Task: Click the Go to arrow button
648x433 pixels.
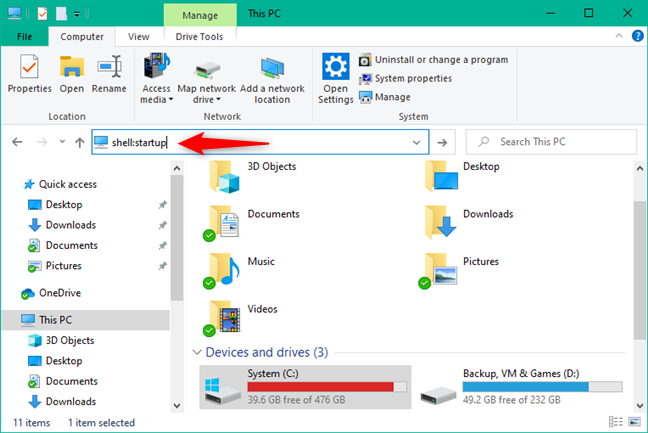Action: pyautogui.click(x=442, y=143)
